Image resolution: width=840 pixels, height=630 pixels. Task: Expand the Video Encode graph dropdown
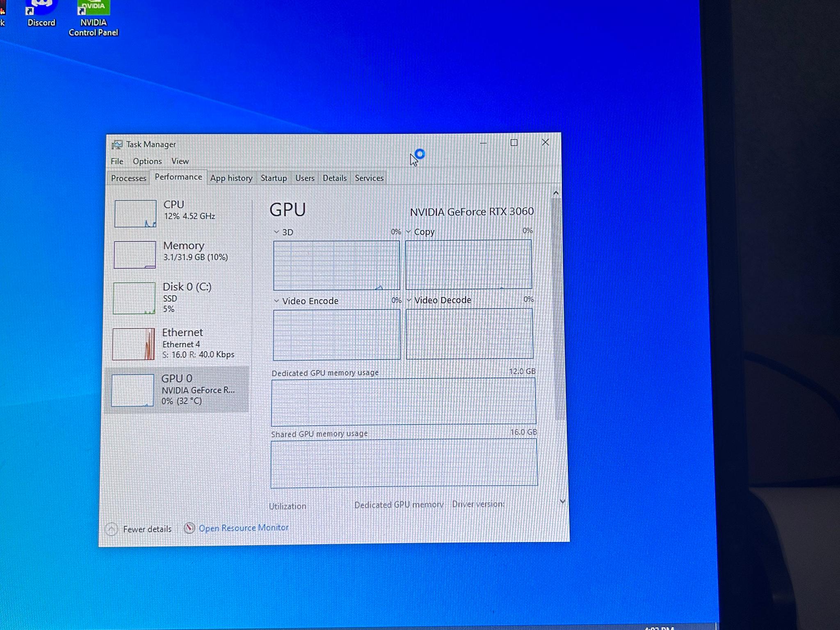point(276,301)
